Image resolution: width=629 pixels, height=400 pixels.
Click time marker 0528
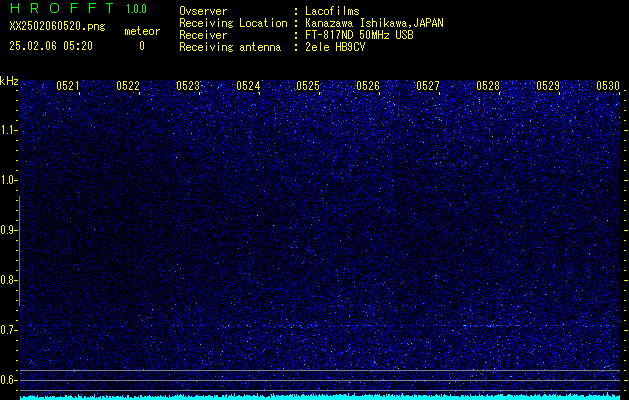tap(488, 86)
